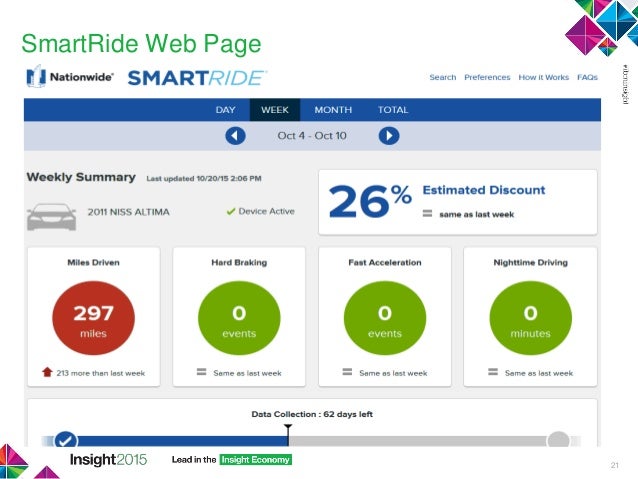Click the Weekly Summary heading

coord(81,177)
